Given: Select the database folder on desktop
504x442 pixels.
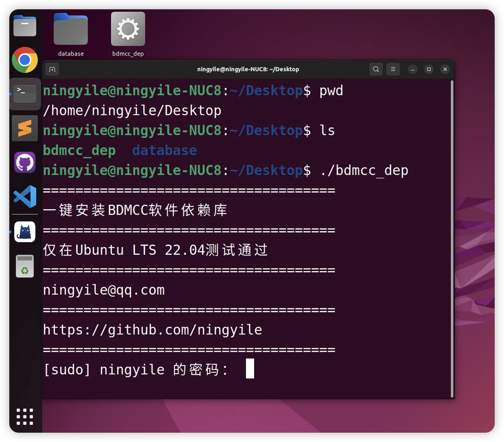Looking at the screenshot, I should 71,34.
